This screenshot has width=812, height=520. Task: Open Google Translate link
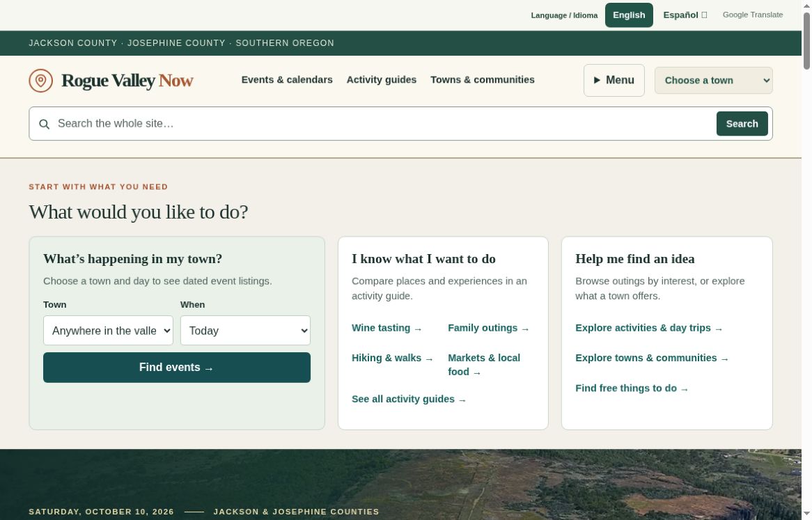coord(752,15)
